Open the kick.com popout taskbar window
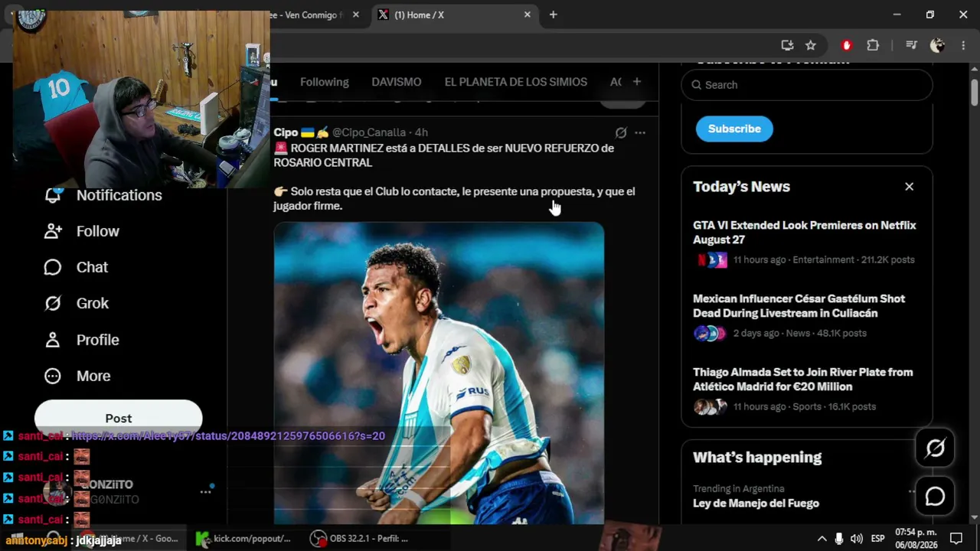The height and width of the screenshot is (551, 980). pos(243,539)
